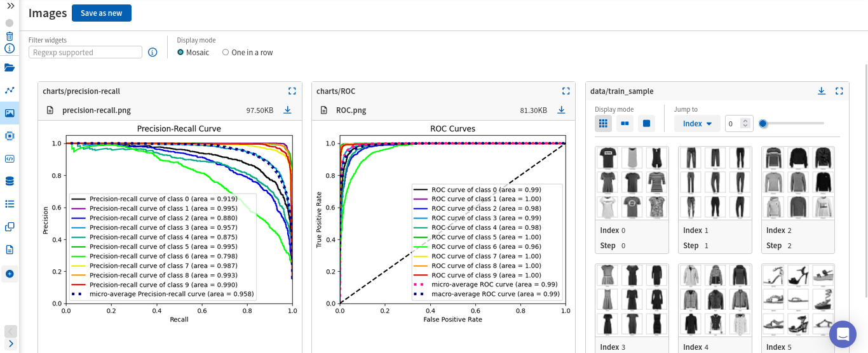Switch train_sample to single image mode
The height and width of the screenshot is (353, 868).
647,123
